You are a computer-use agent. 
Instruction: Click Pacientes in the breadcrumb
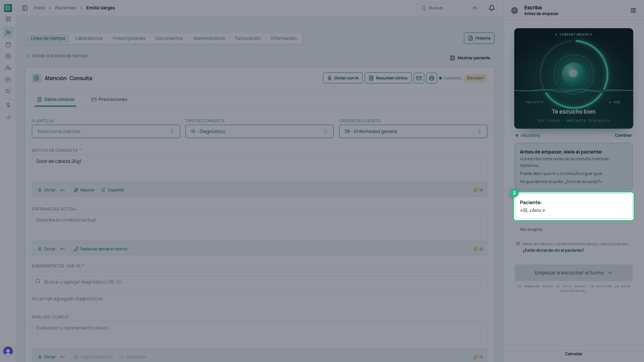tap(65, 8)
